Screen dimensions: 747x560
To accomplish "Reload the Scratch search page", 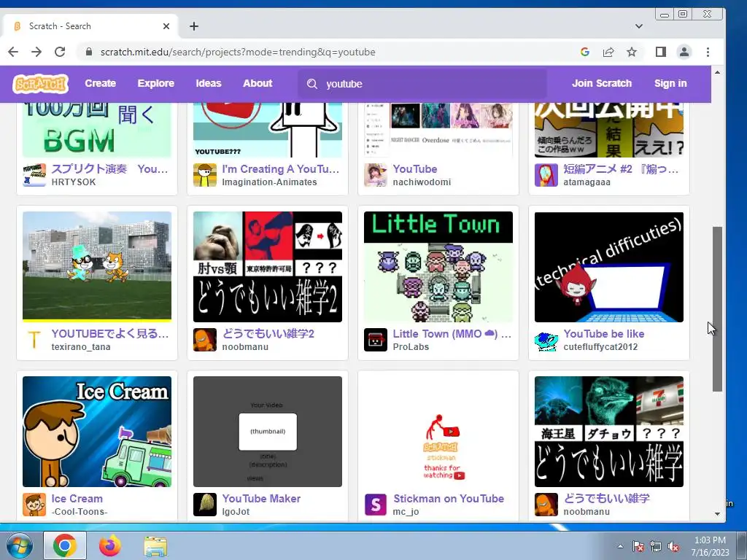I will click(x=60, y=52).
